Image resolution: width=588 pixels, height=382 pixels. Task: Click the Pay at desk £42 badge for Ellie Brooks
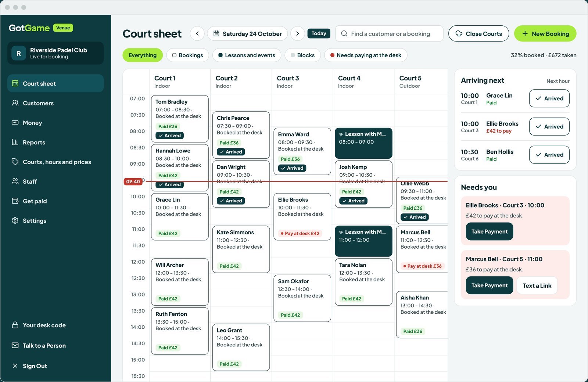click(300, 233)
